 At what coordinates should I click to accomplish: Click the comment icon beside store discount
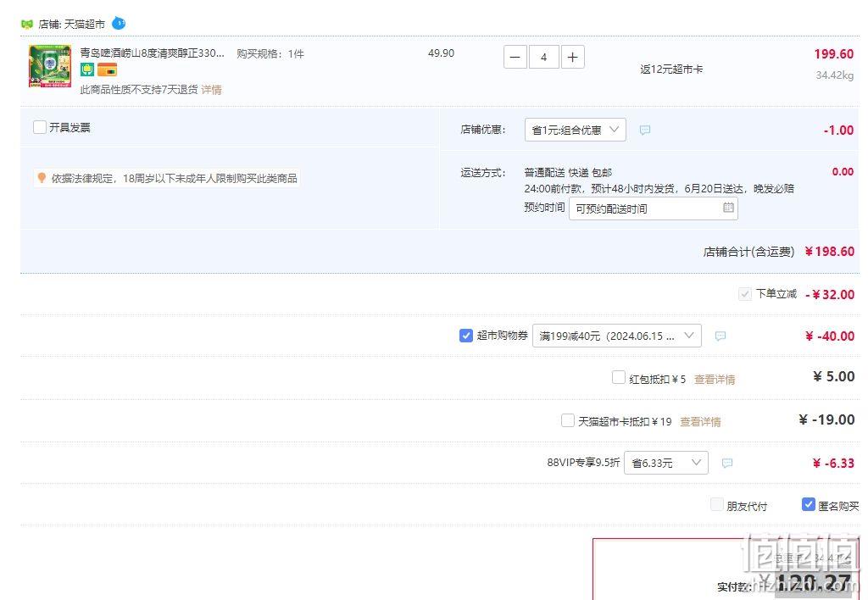[x=645, y=130]
